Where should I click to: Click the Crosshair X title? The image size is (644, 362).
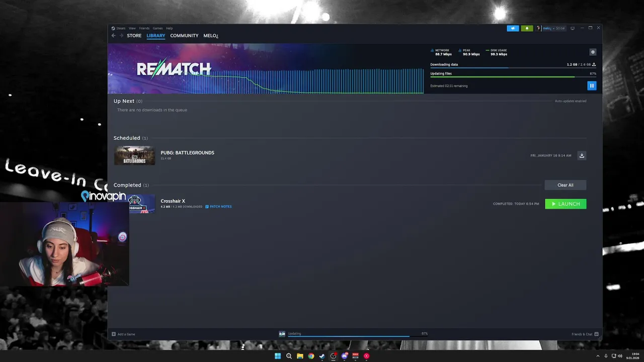[173, 201]
